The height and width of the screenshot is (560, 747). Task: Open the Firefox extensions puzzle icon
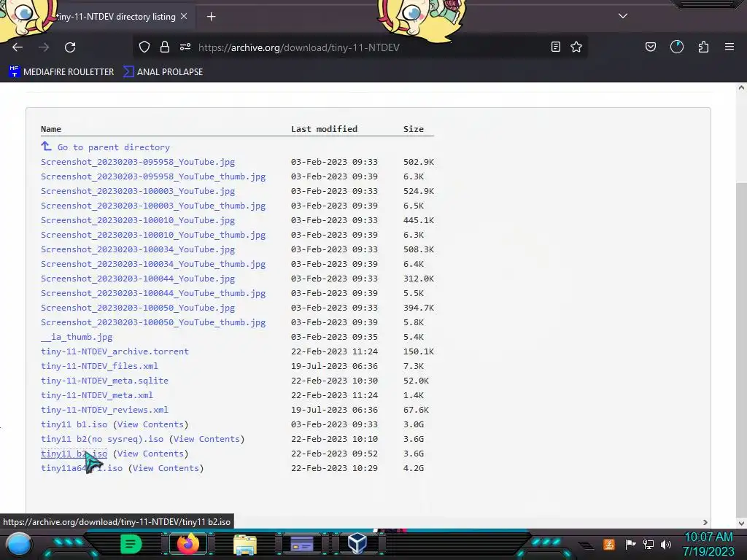click(704, 47)
